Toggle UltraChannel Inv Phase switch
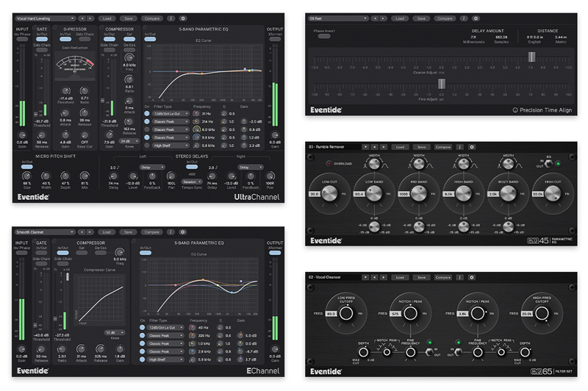This screenshot has width=588, height=391. click(x=22, y=39)
